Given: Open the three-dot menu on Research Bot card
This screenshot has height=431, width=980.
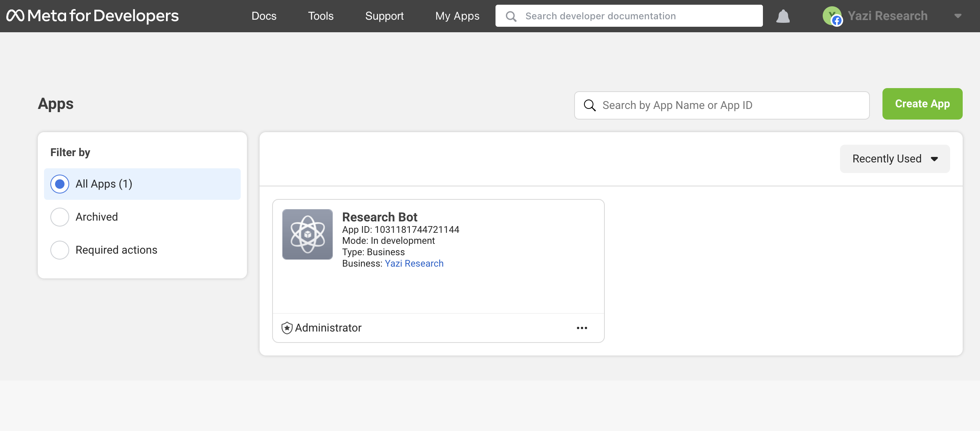Looking at the screenshot, I should pyautogui.click(x=582, y=328).
